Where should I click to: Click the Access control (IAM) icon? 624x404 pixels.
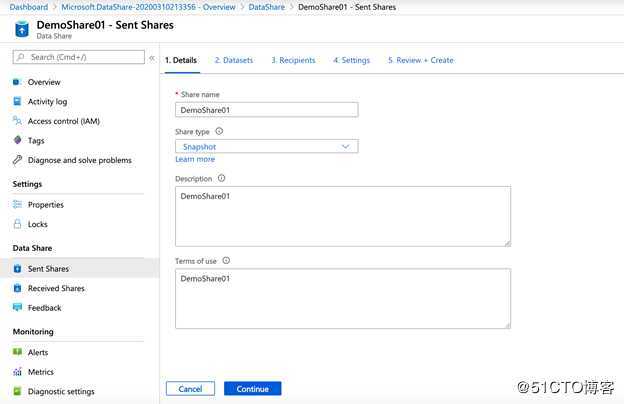[x=17, y=121]
